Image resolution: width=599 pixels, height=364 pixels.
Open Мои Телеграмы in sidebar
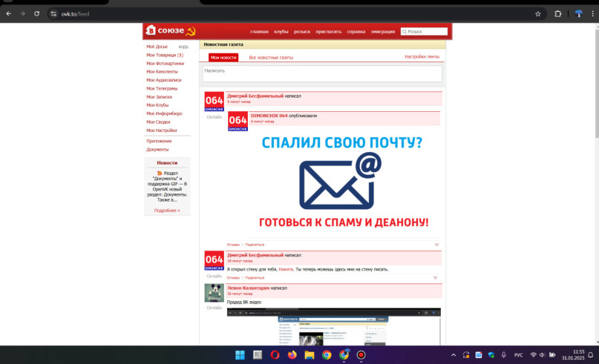[x=162, y=88]
